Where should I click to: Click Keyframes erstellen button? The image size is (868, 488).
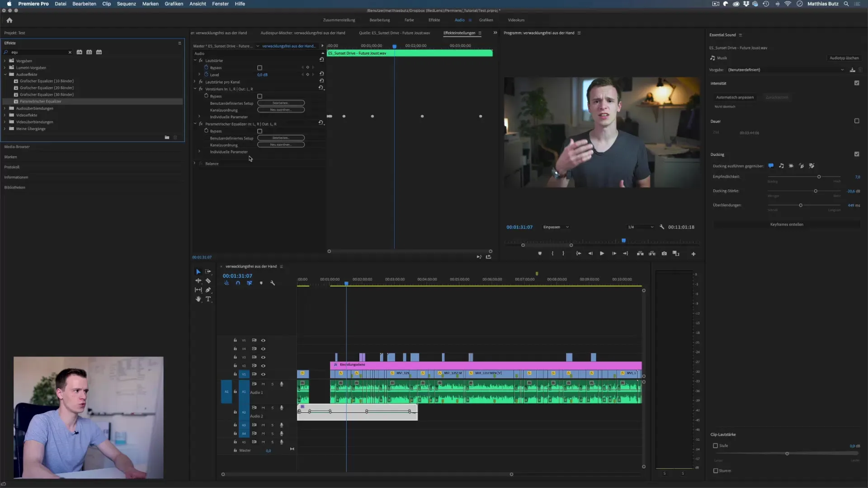pyautogui.click(x=787, y=225)
